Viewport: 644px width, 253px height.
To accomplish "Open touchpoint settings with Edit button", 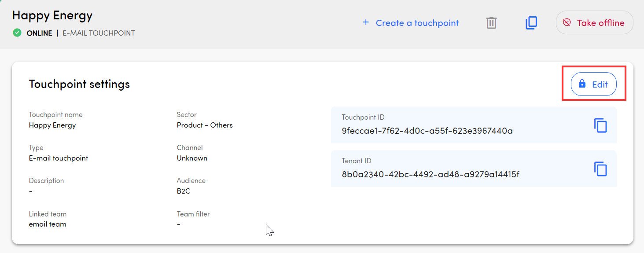I will [593, 84].
